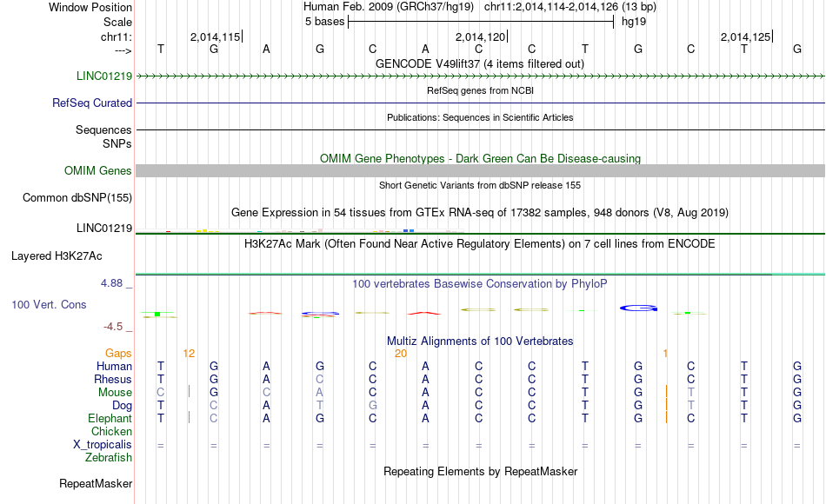Click the Sequences track label
The height and width of the screenshot is (504, 826).
pos(103,129)
